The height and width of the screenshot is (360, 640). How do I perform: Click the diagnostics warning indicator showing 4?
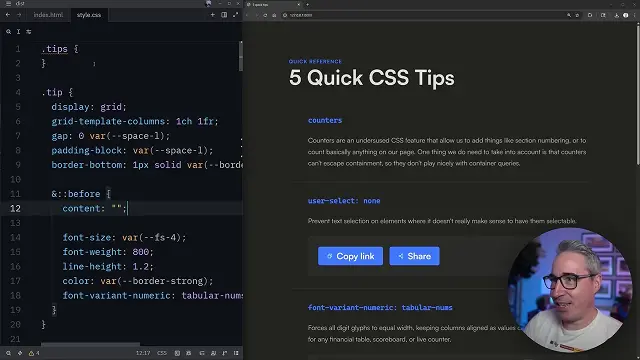click(x=34, y=353)
